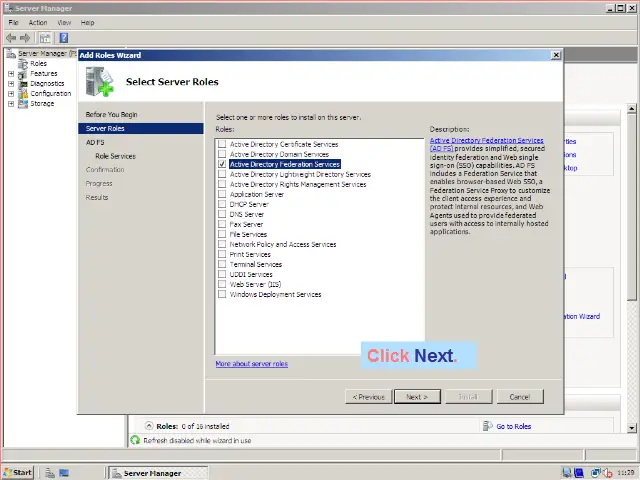The image size is (640, 480).
Task: Go to the Before You Begin wizard step
Action: point(111,115)
